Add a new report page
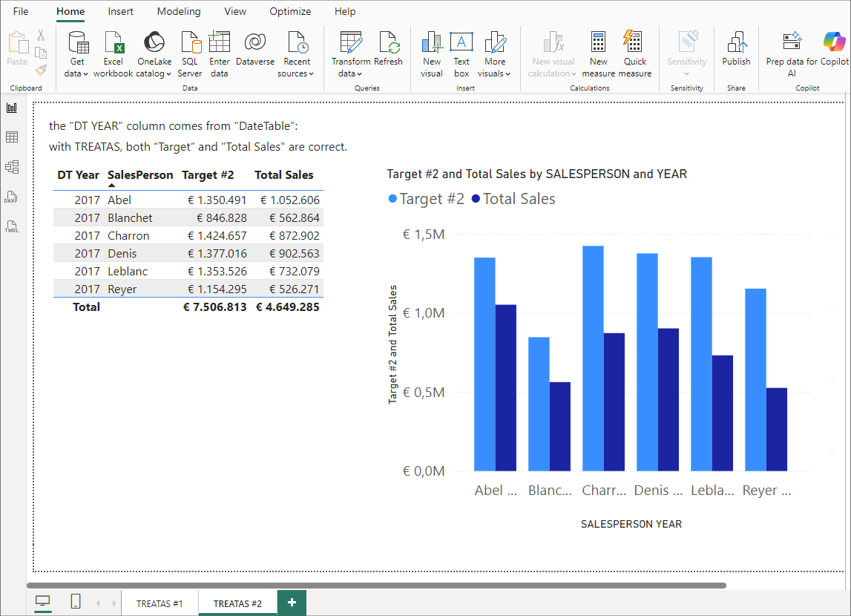 (292, 603)
